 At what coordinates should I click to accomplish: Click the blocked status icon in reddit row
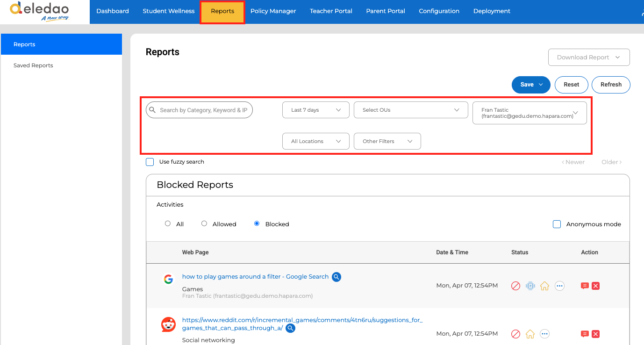pos(516,334)
